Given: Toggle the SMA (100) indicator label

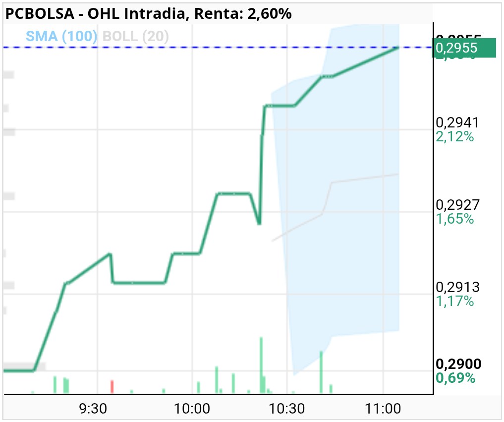Looking at the screenshot, I should coord(61,36).
